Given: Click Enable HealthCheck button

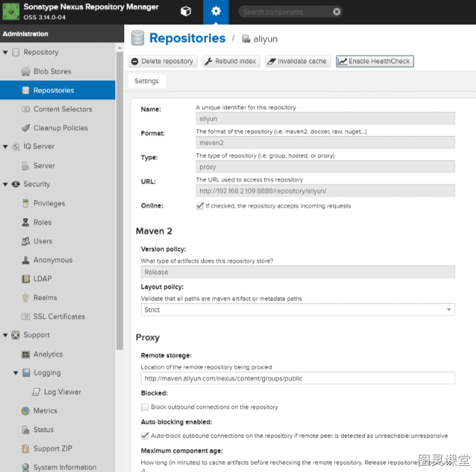Looking at the screenshot, I should point(375,61).
